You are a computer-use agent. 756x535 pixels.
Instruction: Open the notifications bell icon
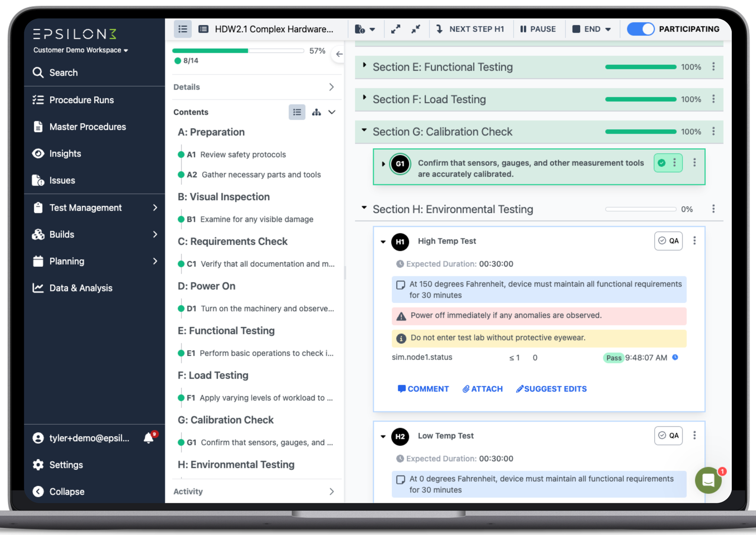pos(148,438)
